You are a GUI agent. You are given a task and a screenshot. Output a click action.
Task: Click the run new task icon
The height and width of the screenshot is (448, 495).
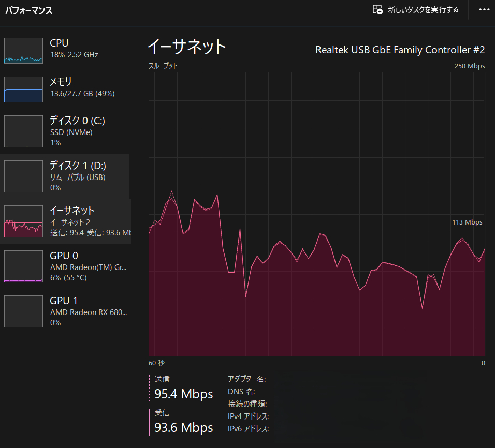tap(377, 10)
